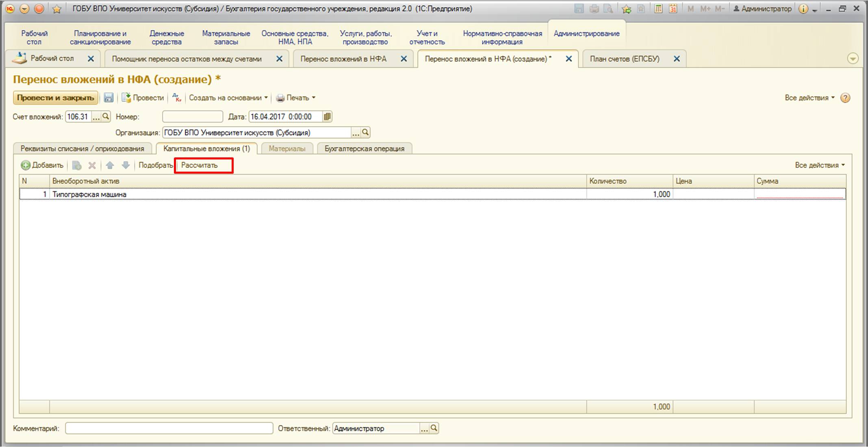
Task: Click the Провести и закрыть button
Action: [56, 98]
